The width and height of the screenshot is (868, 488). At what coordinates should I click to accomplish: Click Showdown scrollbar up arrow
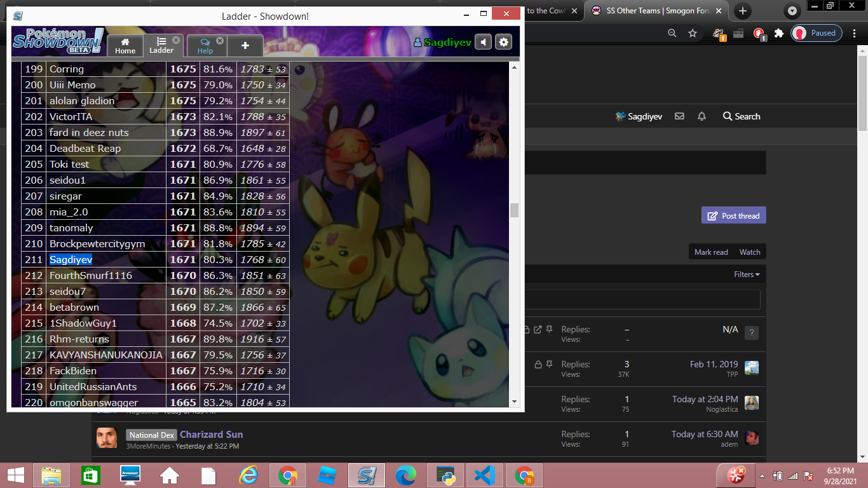point(514,66)
